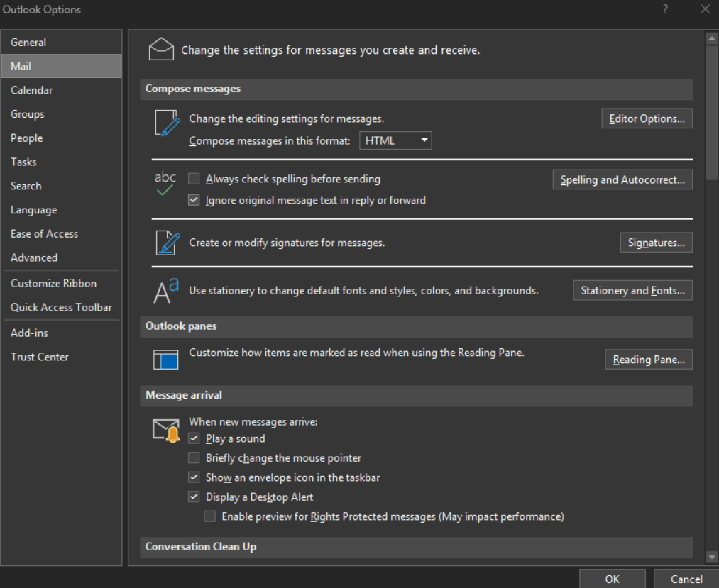Click the abc spell check icon
The width and height of the screenshot is (719, 588).
165,183
